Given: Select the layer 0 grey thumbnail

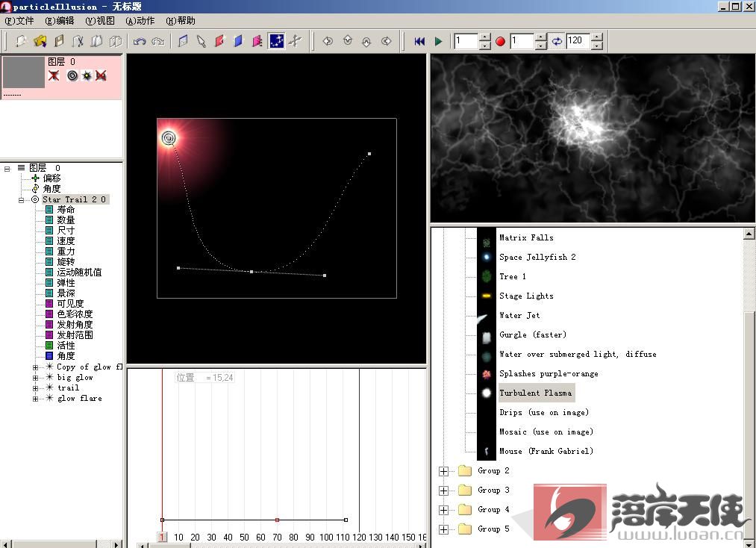Looking at the screenshot, I should click(24, 72).
